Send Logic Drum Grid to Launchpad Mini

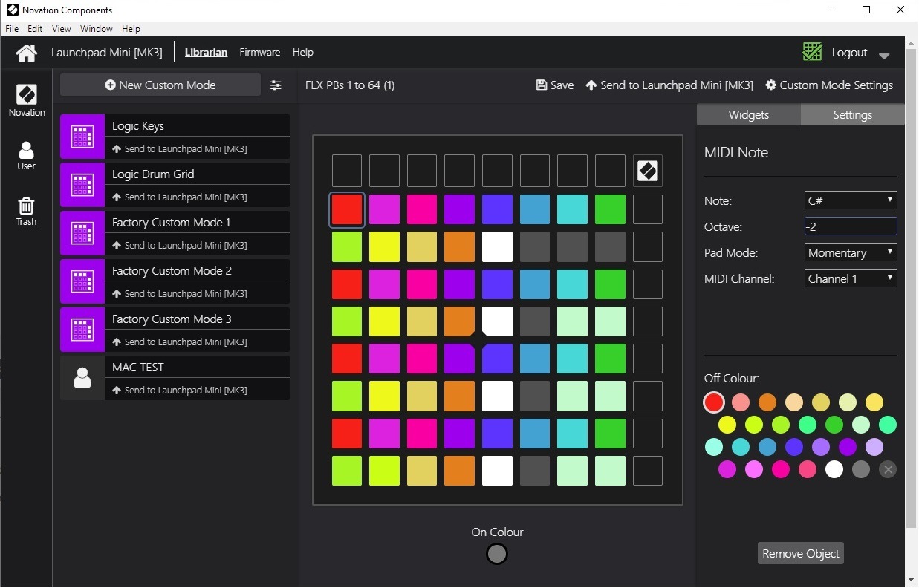[x=179, y=197]
